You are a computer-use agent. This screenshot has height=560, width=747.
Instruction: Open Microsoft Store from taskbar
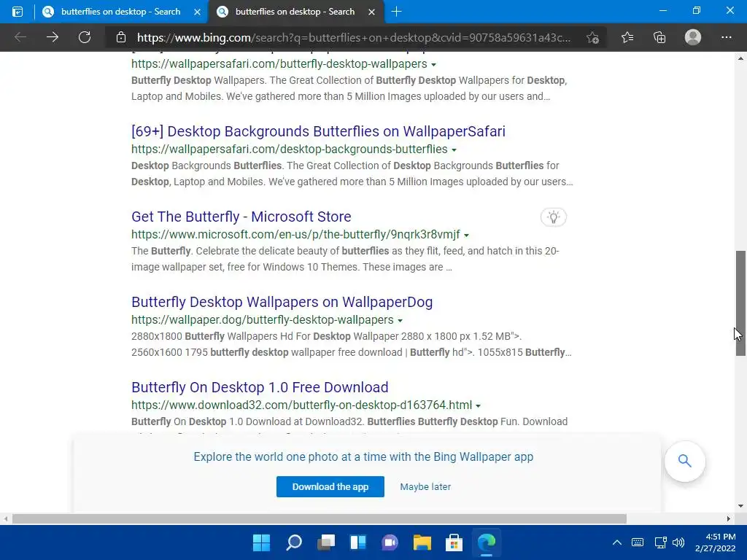point(454,542)
